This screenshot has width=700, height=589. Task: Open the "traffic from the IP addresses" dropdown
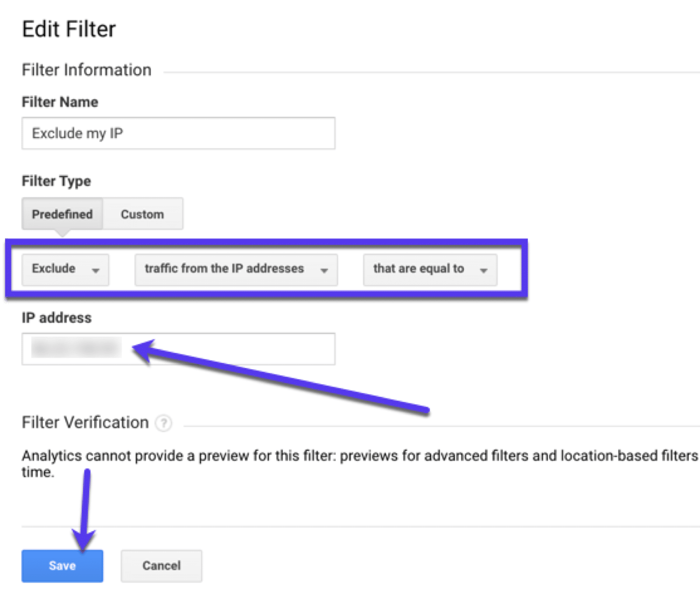click(236, 270)
